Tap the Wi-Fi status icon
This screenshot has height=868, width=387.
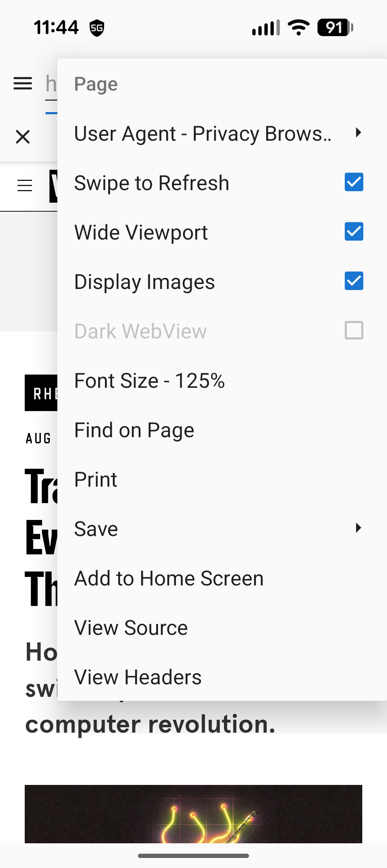(x=299, y=27)
